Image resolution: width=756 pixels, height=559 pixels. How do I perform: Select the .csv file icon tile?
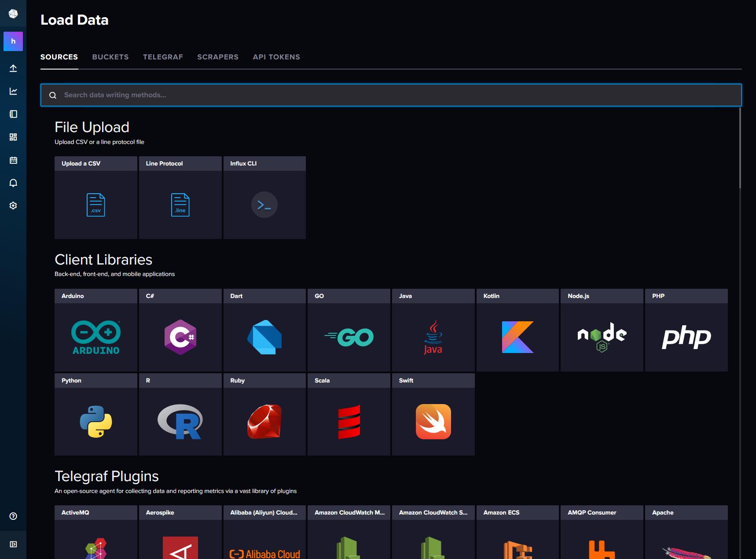coord(96,205)
